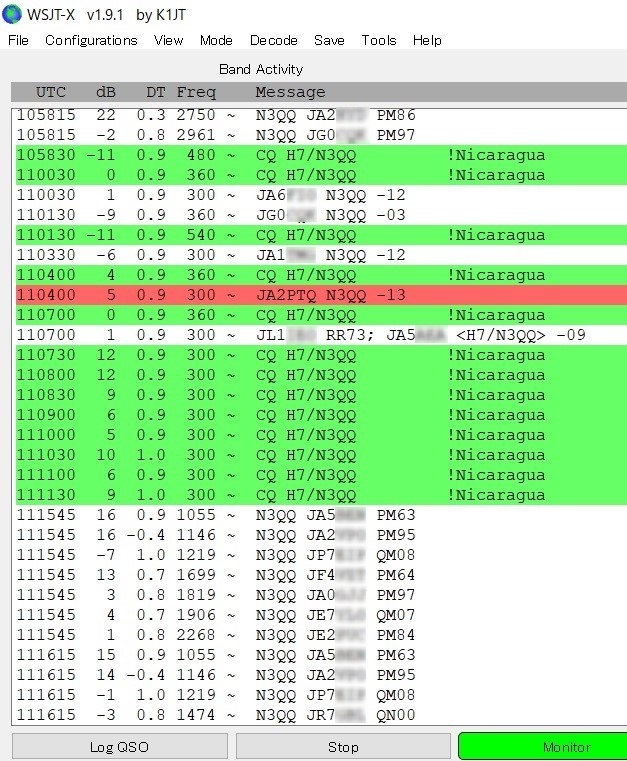Click the Freq column header
Screen dimensions: 627x761
[x=196, y=92]
